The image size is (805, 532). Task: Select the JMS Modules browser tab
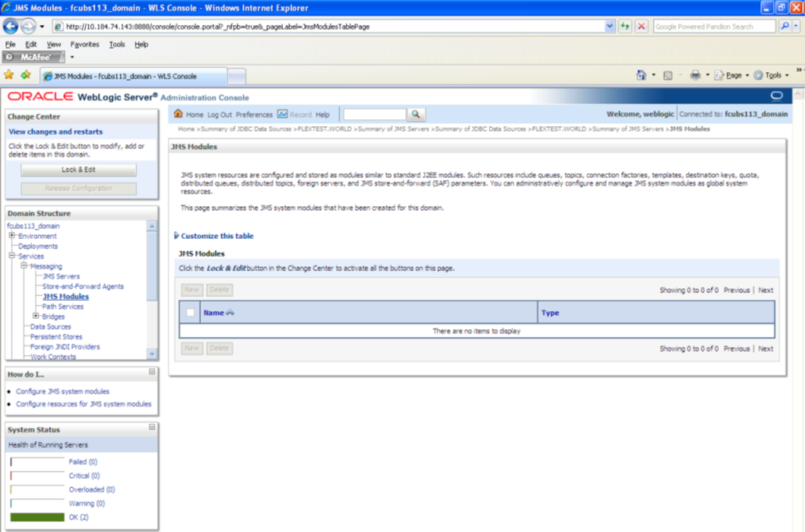click(x=133, y=76)
